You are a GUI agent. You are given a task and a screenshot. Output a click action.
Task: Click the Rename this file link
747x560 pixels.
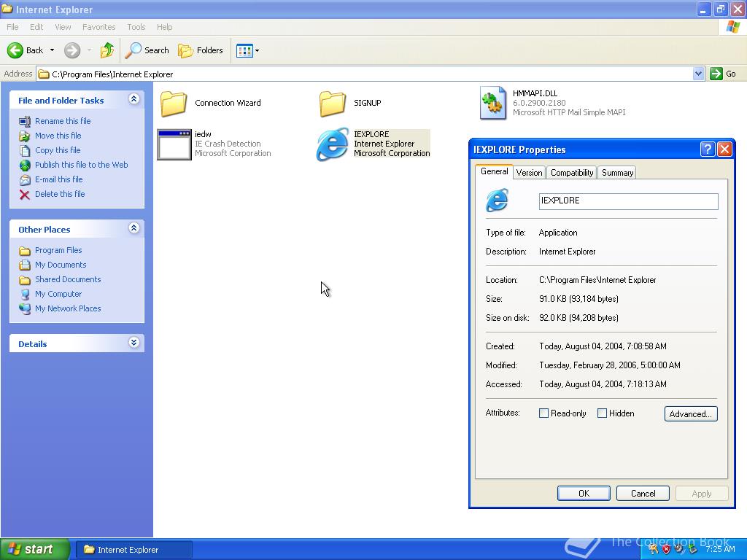click(63, 122)
